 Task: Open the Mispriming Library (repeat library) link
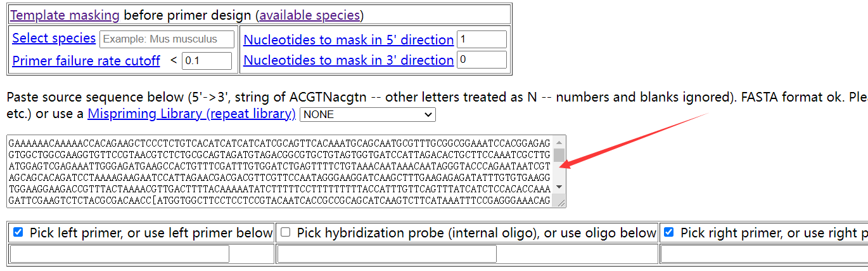point(191,114)
